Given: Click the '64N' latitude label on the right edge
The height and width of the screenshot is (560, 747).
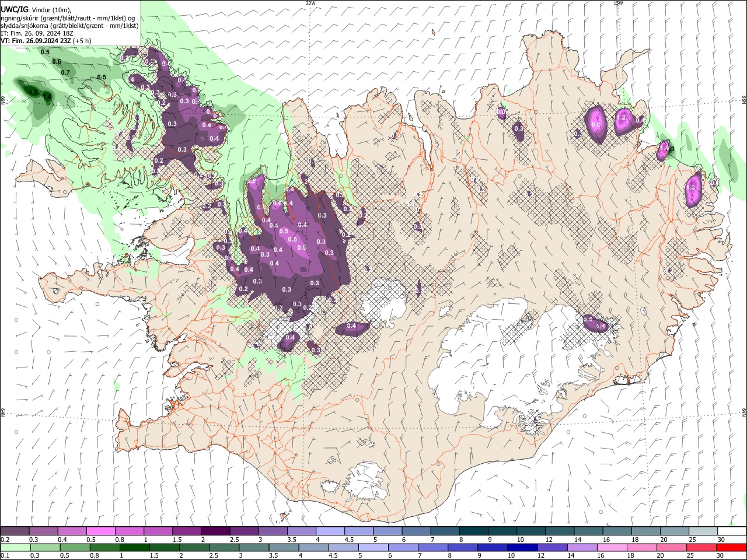Looking at the screenshot, I should (x=744, y=412).
